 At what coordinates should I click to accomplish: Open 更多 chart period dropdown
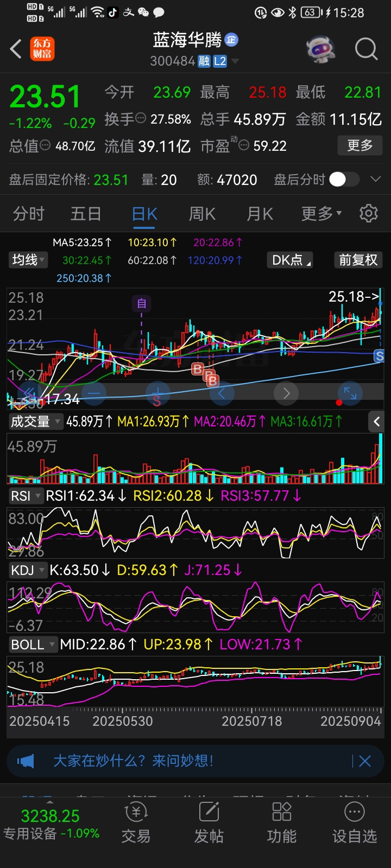tap(321, 214)
